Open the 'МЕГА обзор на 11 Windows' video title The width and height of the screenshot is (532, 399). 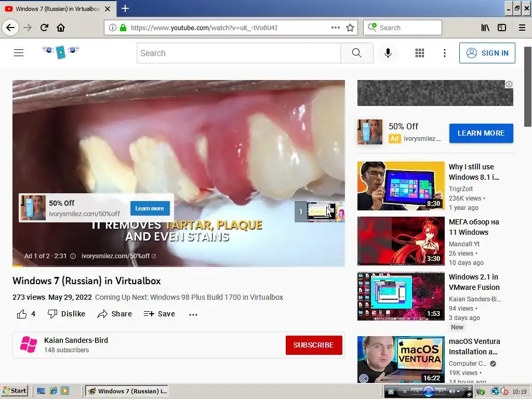[474, 227]
